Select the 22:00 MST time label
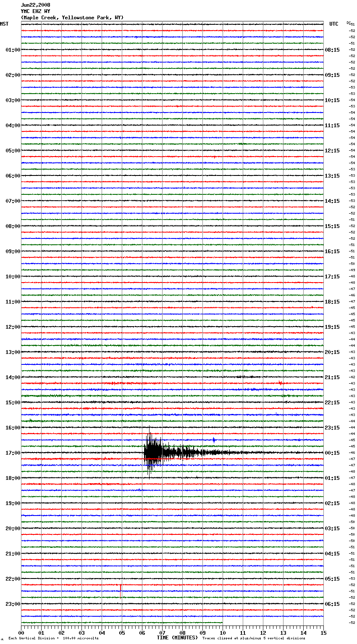This screenshot has width=357, height=644. click(13, 579)
